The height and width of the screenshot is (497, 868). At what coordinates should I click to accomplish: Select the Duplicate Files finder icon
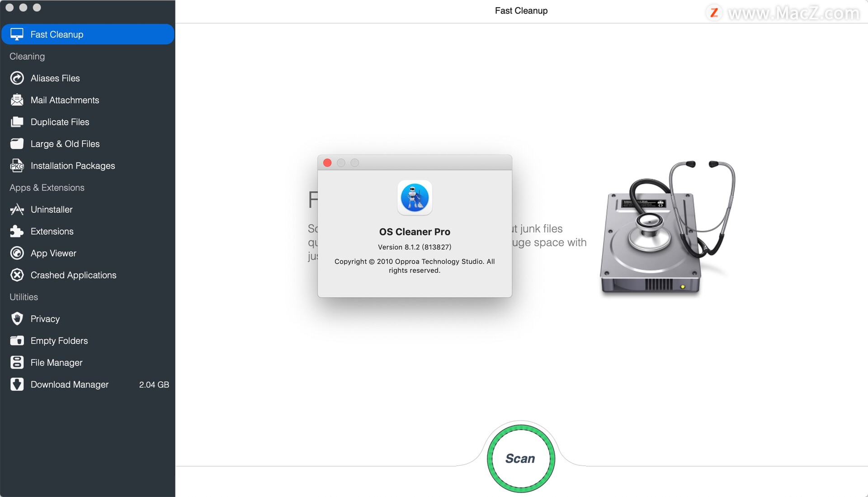16,121
